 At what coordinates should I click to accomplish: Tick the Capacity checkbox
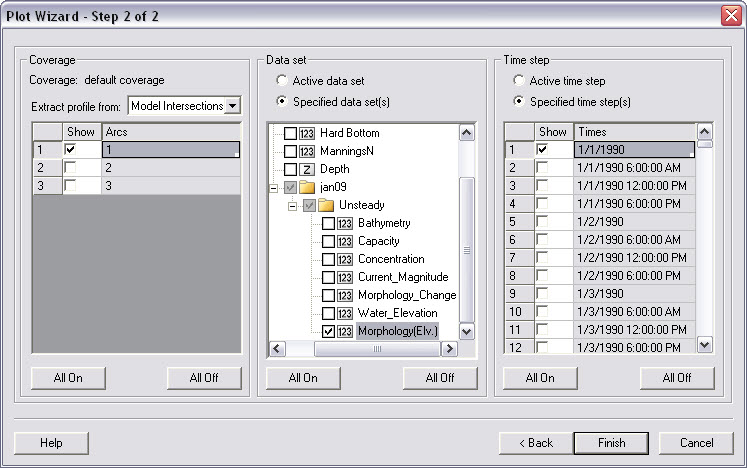tap(328, 241)
